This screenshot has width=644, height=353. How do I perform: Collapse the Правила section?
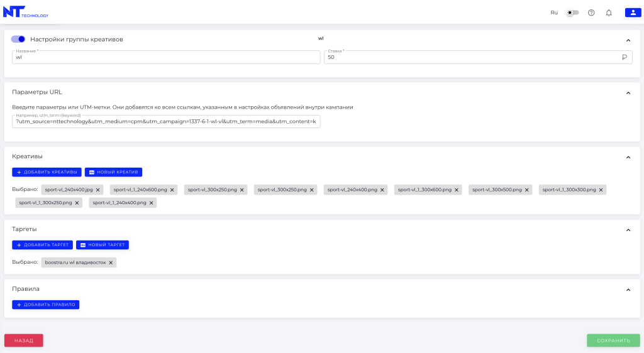628,290
